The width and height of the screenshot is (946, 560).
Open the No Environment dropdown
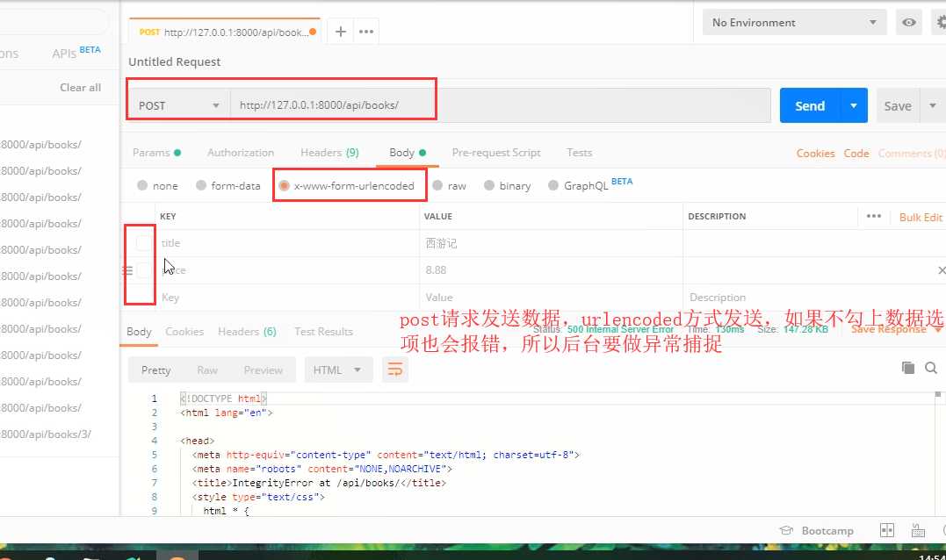(794, 23)
